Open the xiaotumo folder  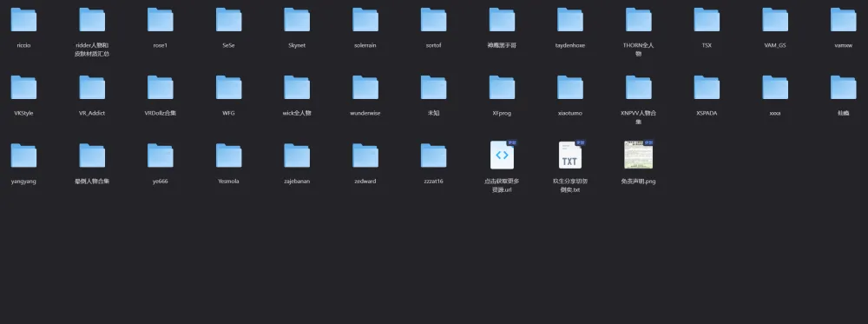[x=570, y=88]
